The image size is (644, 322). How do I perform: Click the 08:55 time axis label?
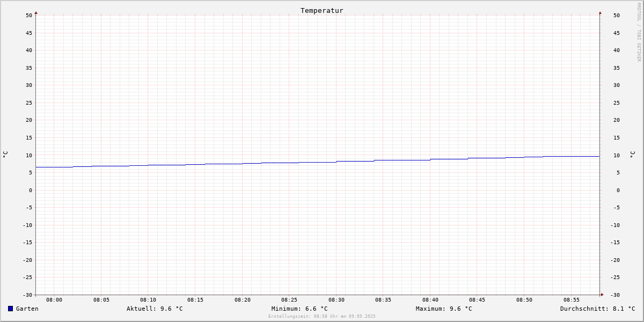click(x=572, y=299)
